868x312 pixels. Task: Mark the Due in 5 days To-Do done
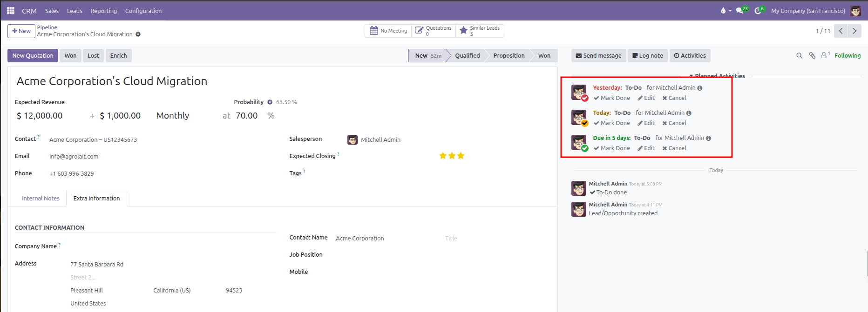(x=611, y=148)
